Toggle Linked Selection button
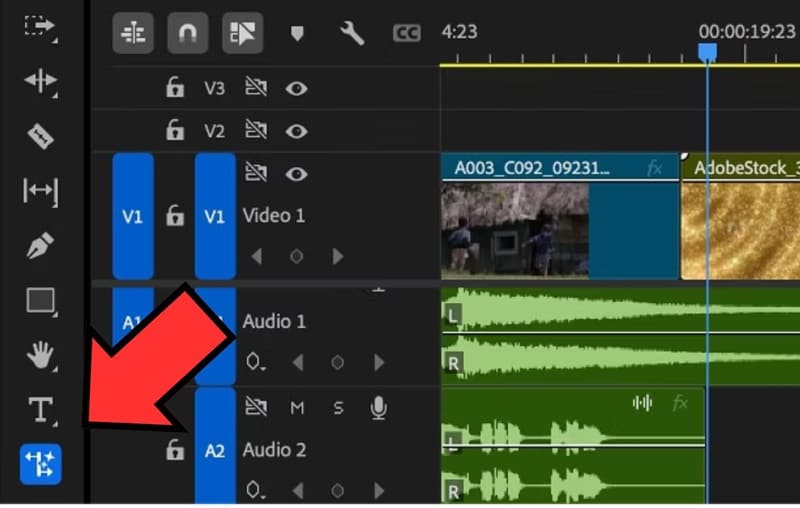 [242, 34]
